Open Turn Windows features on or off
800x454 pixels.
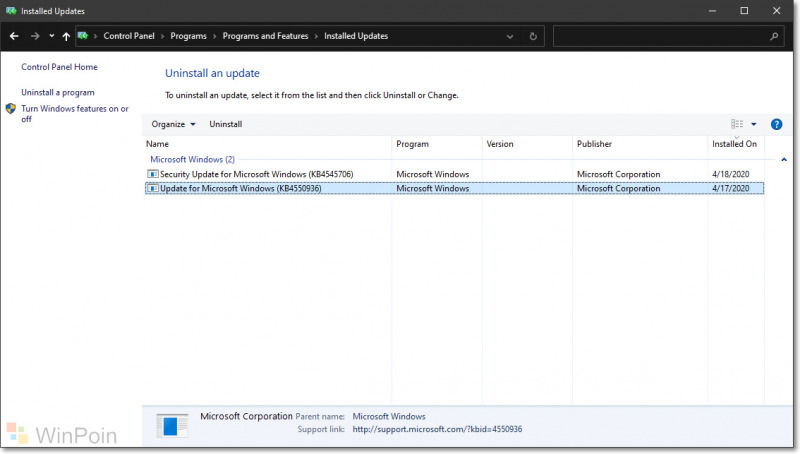[x=75, y=114]
